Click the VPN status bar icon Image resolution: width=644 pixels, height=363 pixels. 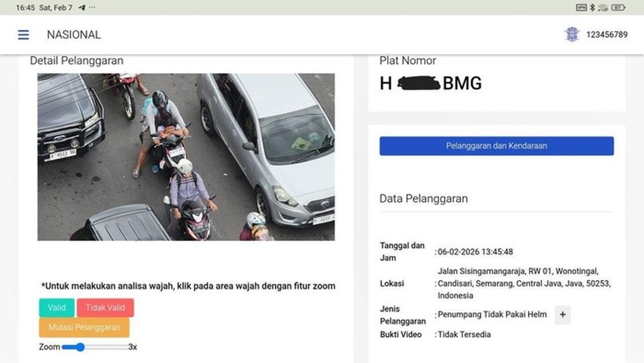(582, 8)
